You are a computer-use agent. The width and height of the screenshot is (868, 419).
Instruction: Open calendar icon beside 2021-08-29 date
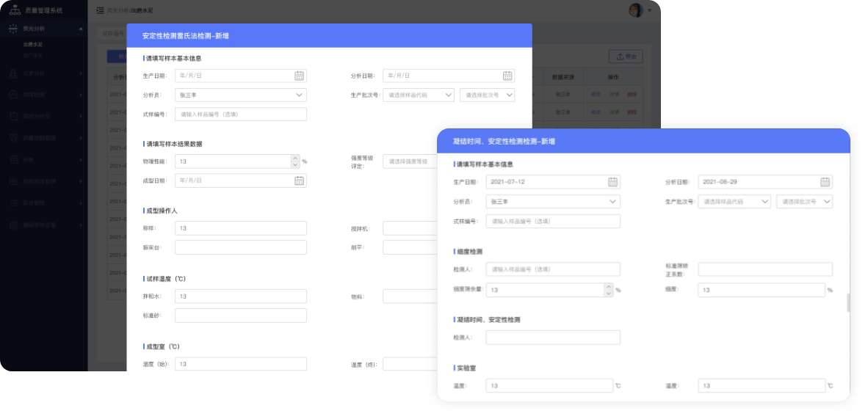[x=825, y=181]
